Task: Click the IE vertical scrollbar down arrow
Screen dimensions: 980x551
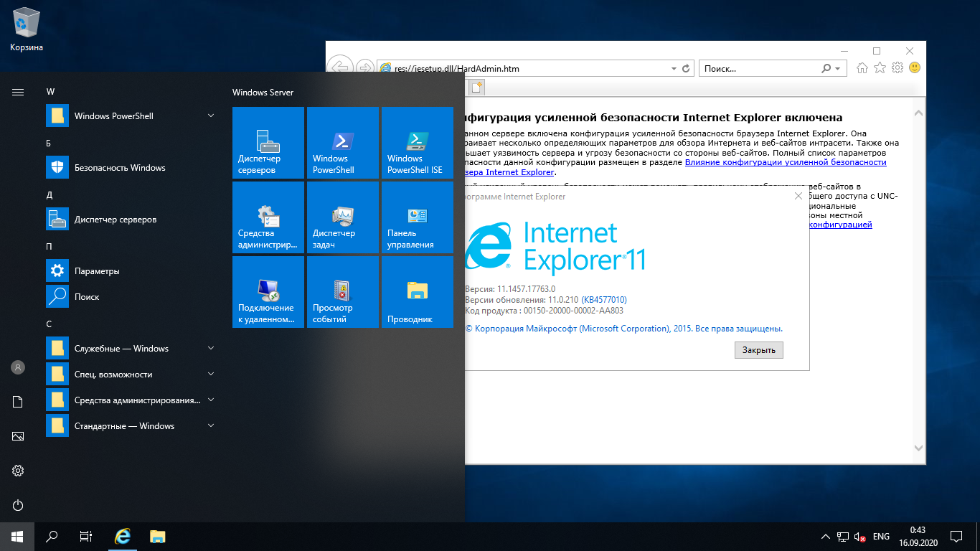Action: pos(918,448)
